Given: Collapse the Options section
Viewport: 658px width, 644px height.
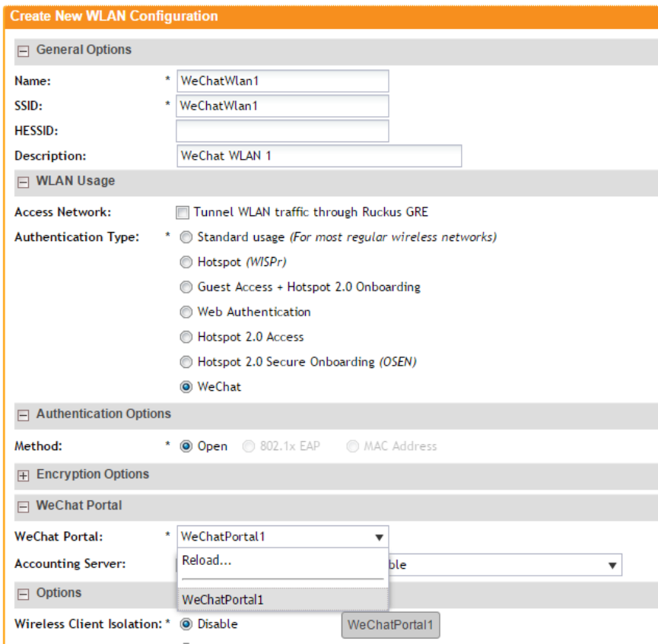Looking at the screenshot, I should click(23, 594).
